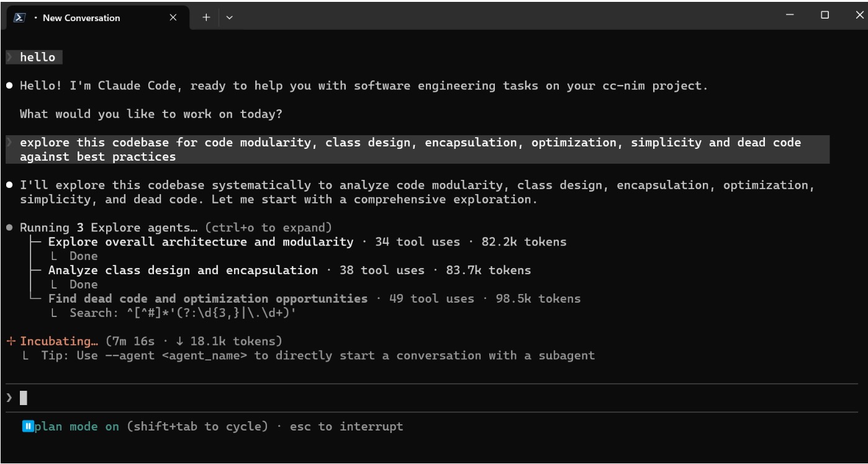The width and height of the screenshot is (868, 464).
Task: Click '82.2k tokens' value
Action: click(524, 242)
